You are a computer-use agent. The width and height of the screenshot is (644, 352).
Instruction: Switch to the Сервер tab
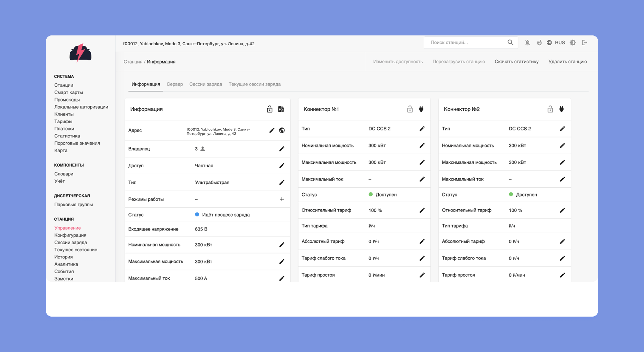tap(175, 84)
